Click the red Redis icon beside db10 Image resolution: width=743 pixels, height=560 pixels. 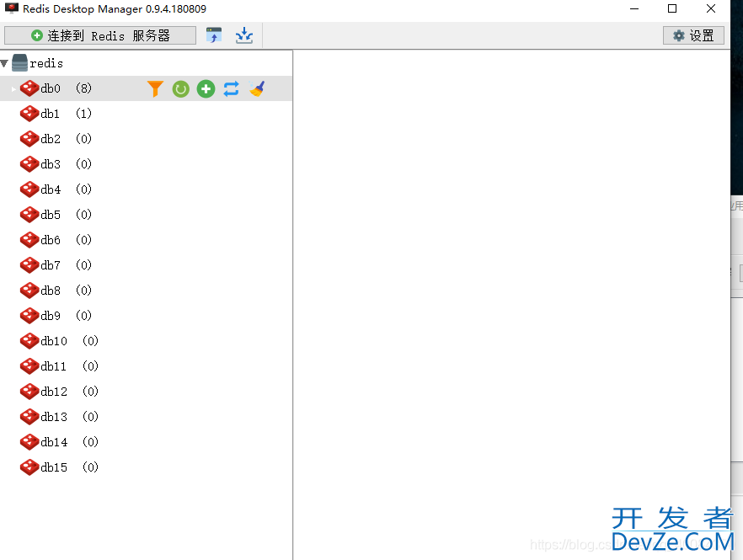point(29,341)
